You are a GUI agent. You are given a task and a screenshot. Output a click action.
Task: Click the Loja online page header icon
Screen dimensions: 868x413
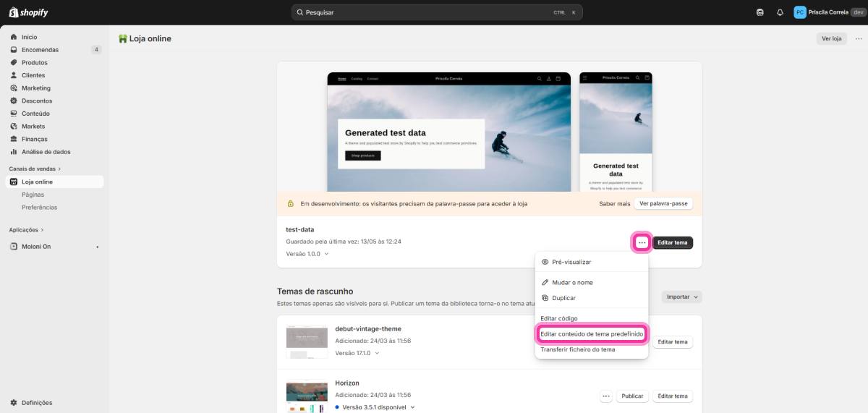pyautogui.click(x=123, y=38)
